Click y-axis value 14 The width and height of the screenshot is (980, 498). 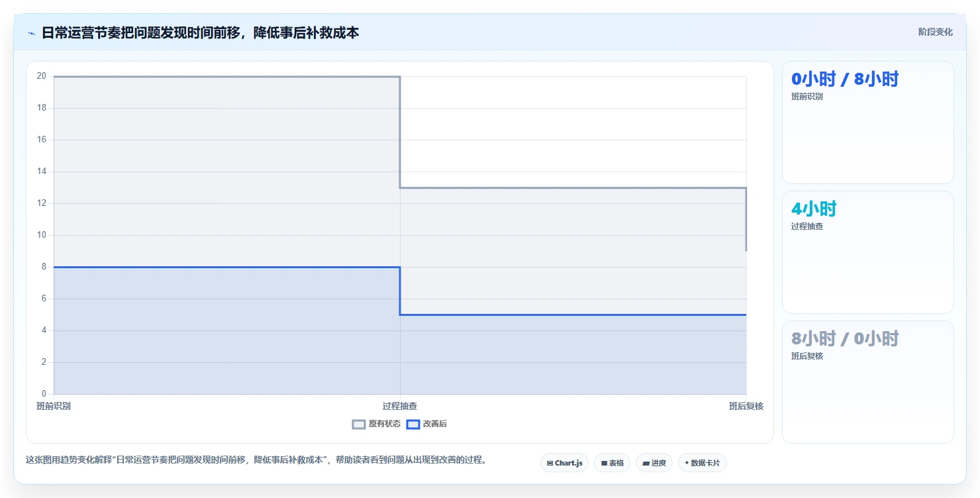(x=41, y=172)
